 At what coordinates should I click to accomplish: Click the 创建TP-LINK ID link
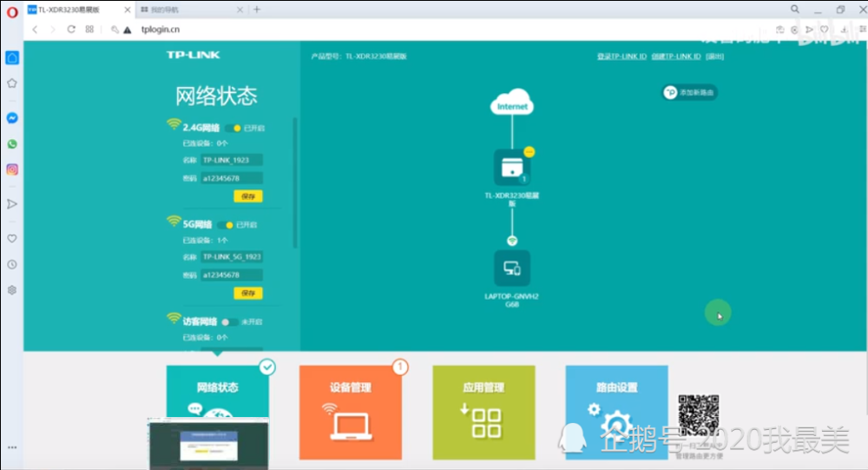676,56
